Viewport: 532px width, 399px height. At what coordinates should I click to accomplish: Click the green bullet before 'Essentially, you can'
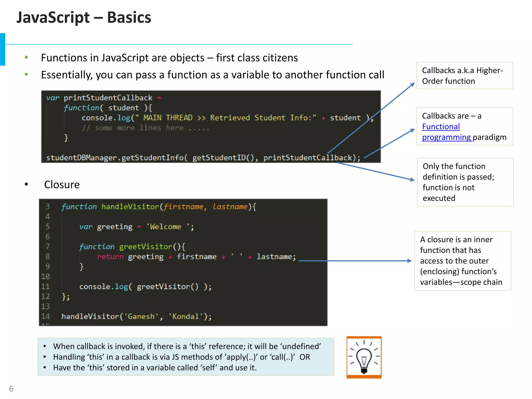point(26,75)
